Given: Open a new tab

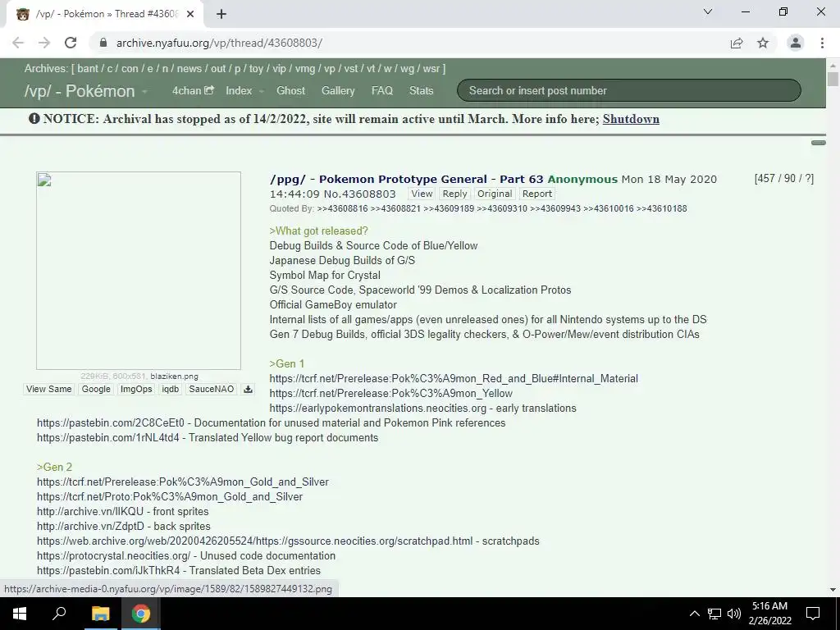Looking at the screenshot, I should pyautogui.click(x=221, y=15).
